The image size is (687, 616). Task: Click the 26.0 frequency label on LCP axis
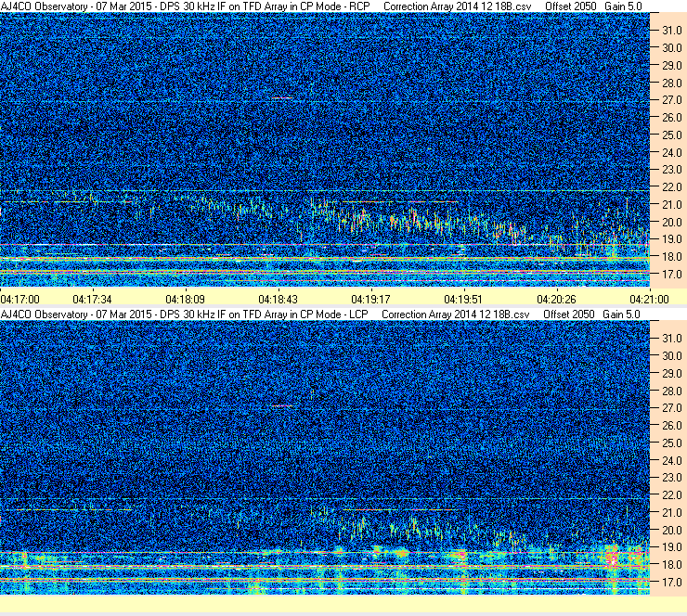(x=671, y=426)
